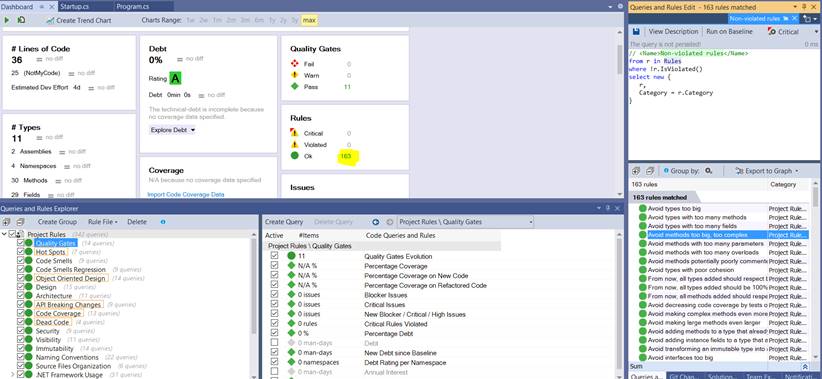The height and width of the screenshot is (379, 822).
Task: Collapse all groups in the Queries and Rules Explorer
Action: click(20, 222)
